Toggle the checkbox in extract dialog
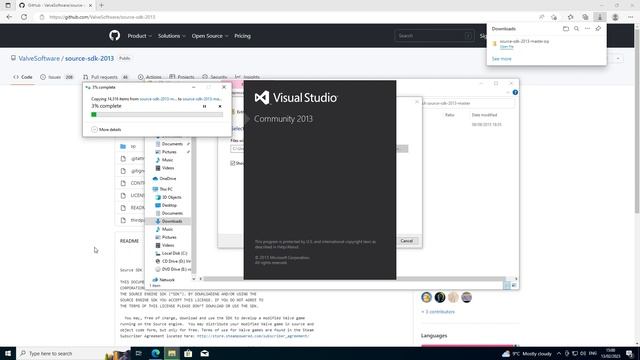The image size is (640, 360). pos(233,163)
